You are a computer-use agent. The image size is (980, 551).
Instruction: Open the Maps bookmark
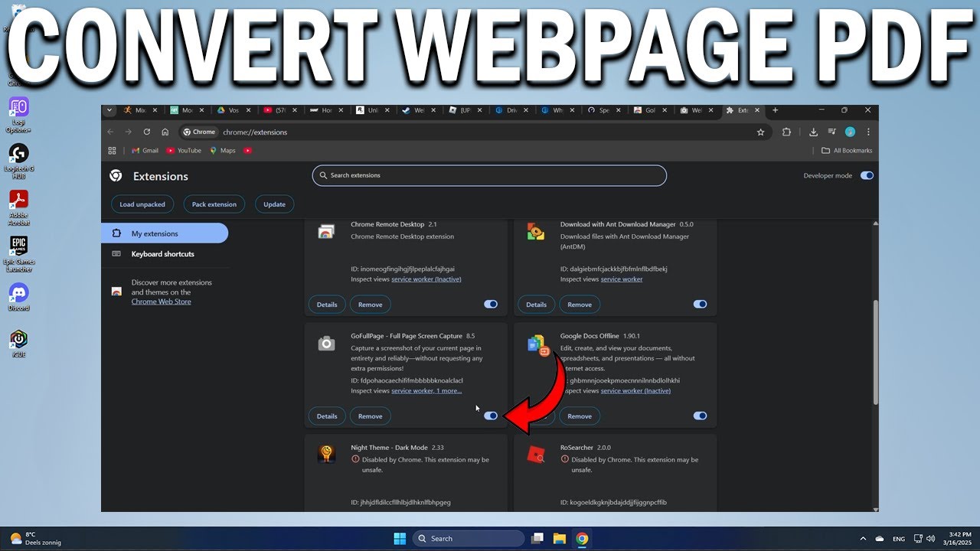click(x=223, y=151)
